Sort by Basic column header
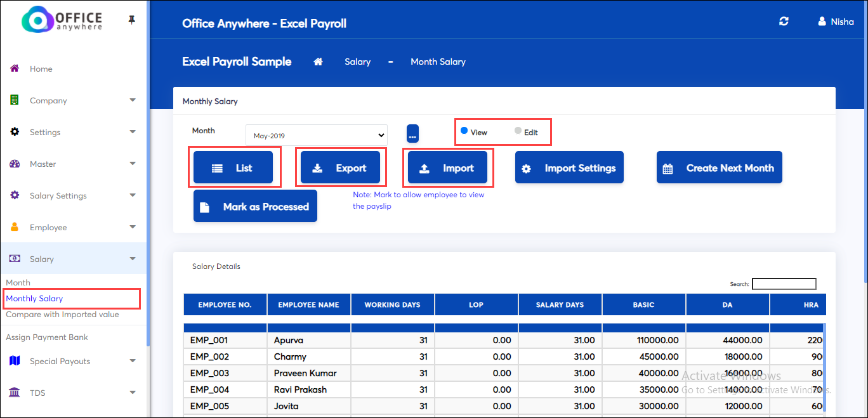Screen dimensions: 868x418 click(644, 304)
